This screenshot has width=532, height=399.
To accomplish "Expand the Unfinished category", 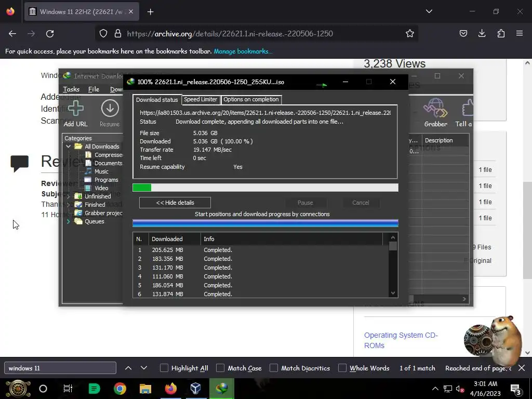I will click(x=69, y=196).
